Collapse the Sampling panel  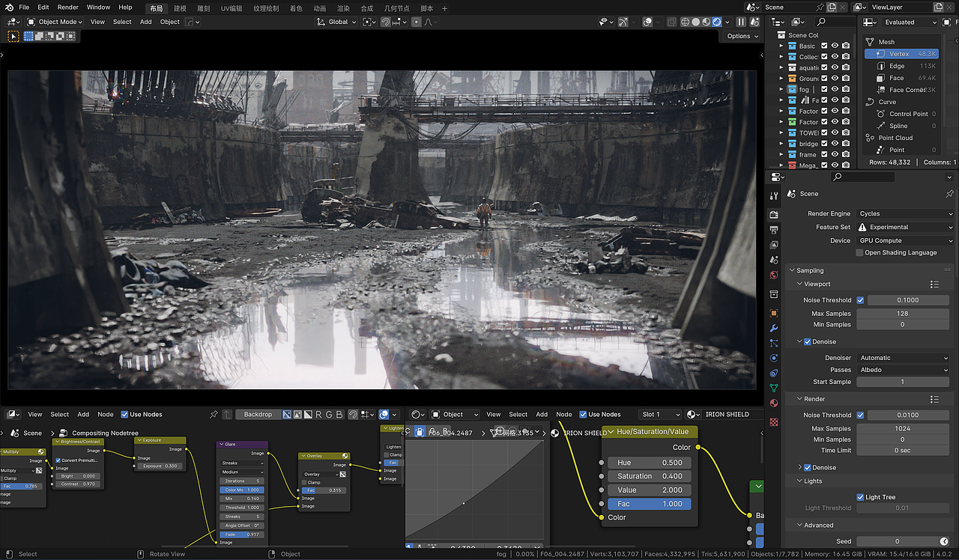click(810, 270)
